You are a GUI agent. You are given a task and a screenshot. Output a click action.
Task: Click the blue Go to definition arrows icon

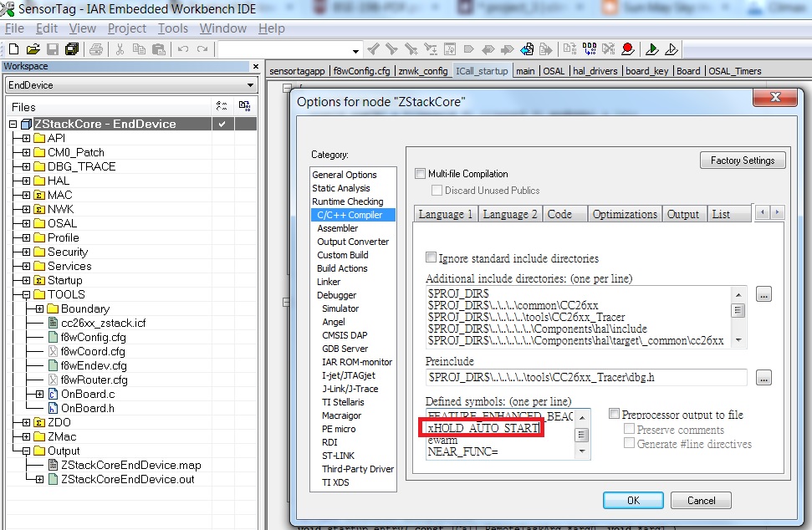tap(527, 49)
